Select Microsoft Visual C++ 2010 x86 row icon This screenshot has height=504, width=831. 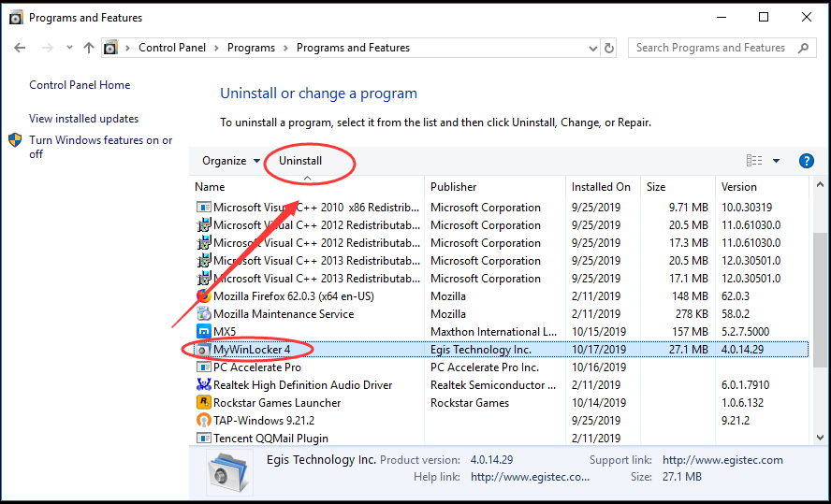pos(203,207)
